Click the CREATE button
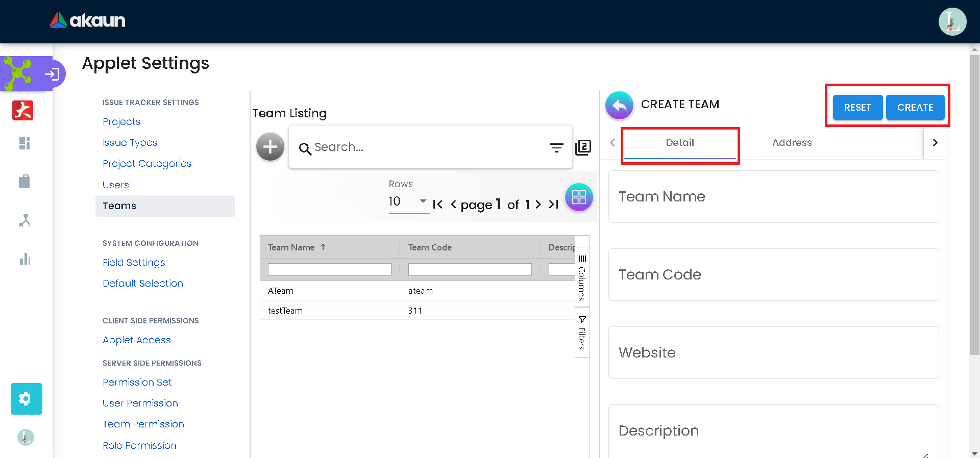980x458 pixels. [x=915, y=108]
